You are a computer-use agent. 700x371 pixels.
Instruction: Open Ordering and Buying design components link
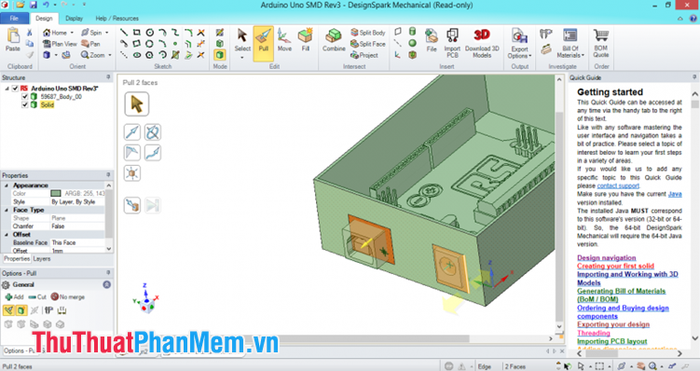tap(623, 312)
